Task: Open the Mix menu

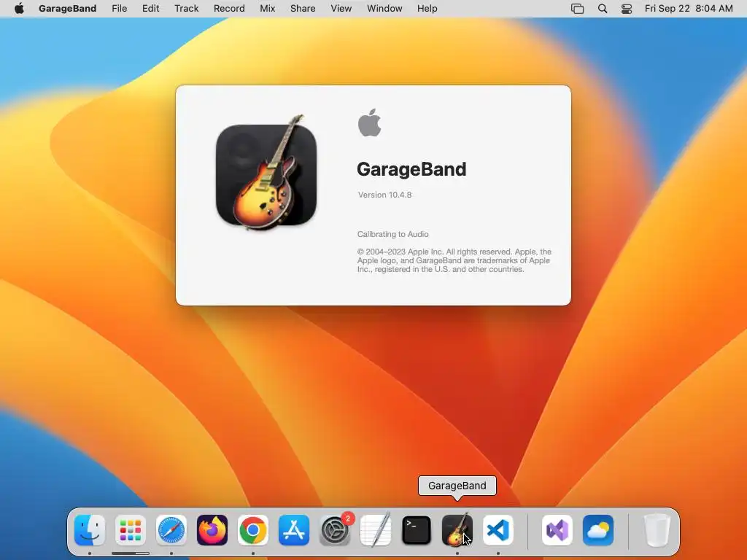Action: (x=267, y=8)
